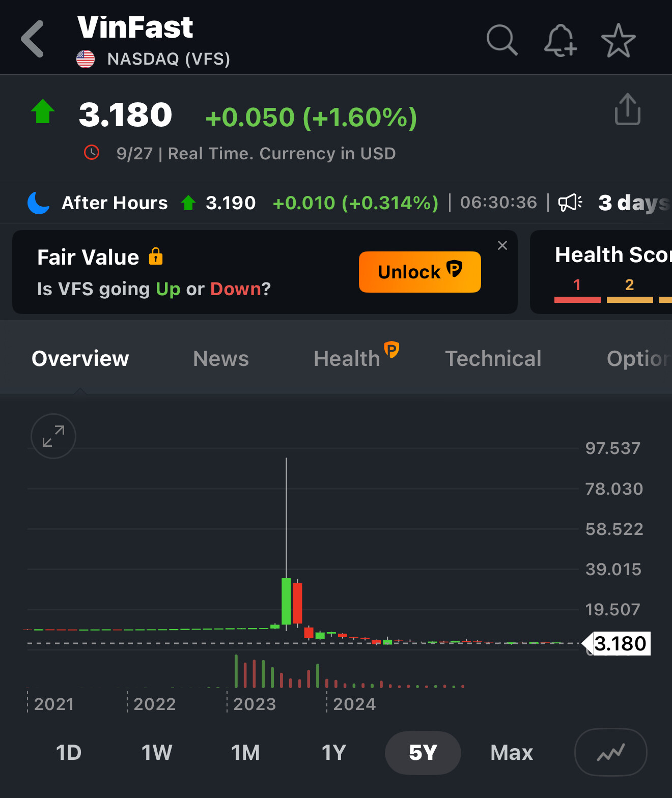Image resolution: width=672 pixels, height=798 pixels.
Task: Tap the 78.030 price axis label
Action: (614, 489)
